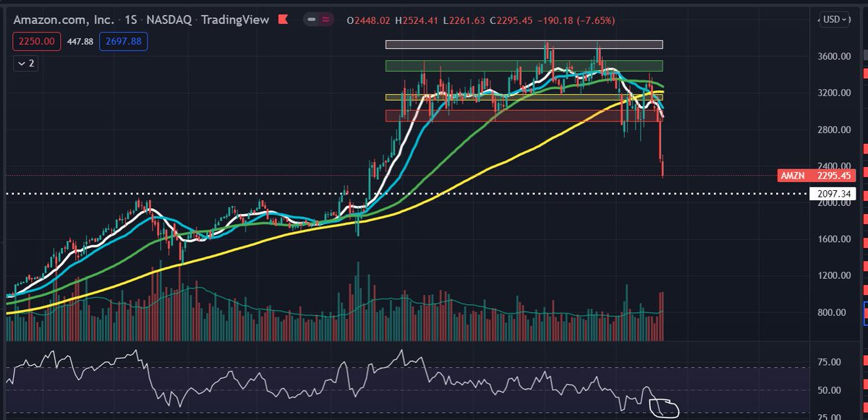Open the USD currency dropdown
This screenshot has height=420, width=868.
click(x=835, y=20)
